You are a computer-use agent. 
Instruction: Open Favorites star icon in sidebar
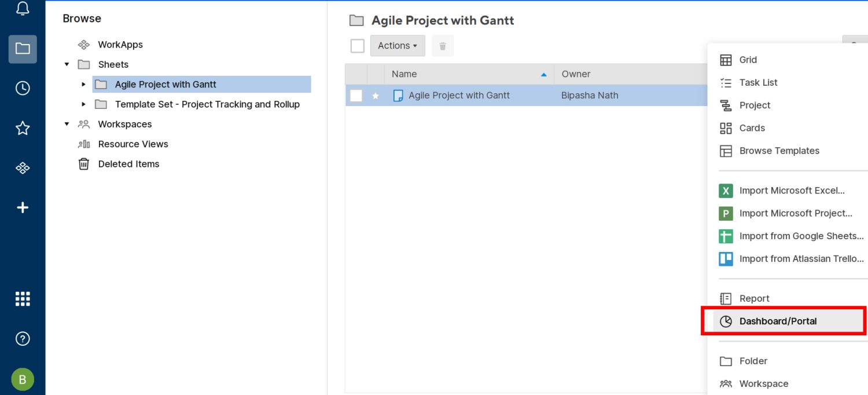(x=23, y=128)
